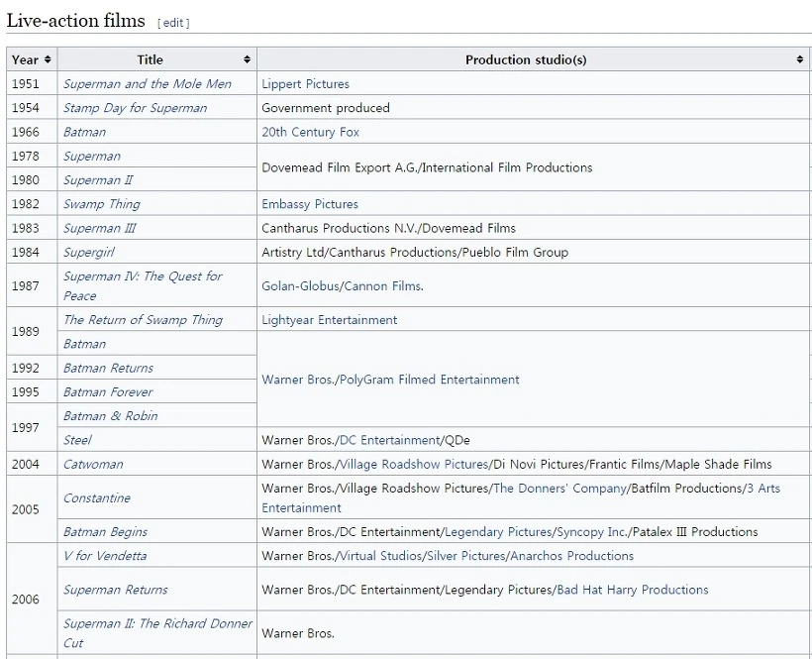Open Superman IV: The Quest for Peace
The height and width of the screenshot is (659, 812).
(143, 286)
